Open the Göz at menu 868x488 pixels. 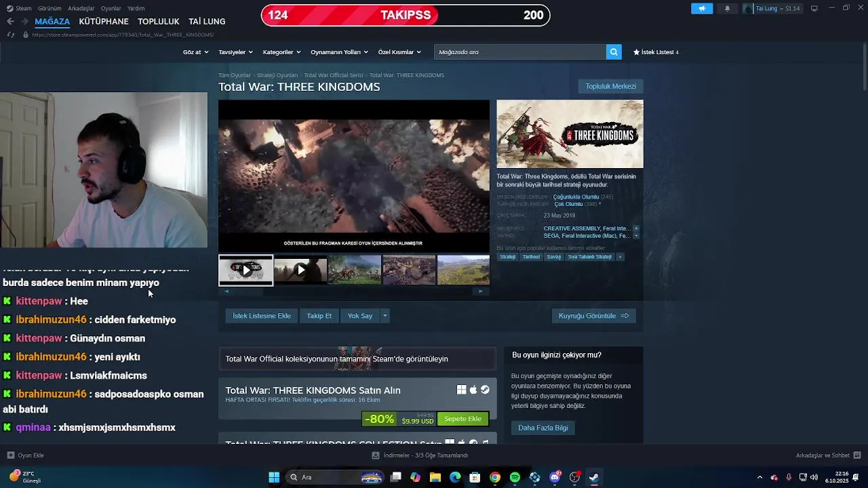195,52
